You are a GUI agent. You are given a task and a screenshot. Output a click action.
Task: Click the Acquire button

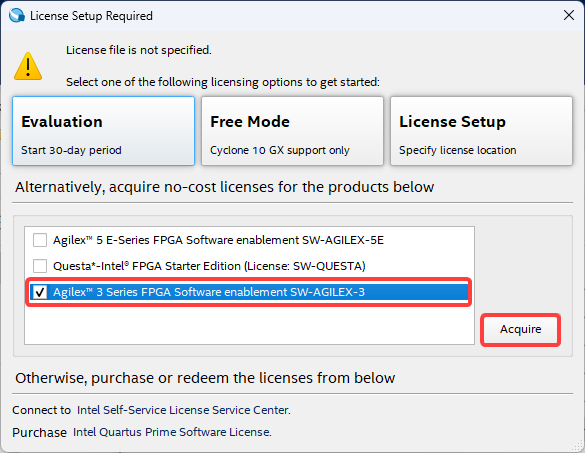pyautogui.click(x=520, y=329)
